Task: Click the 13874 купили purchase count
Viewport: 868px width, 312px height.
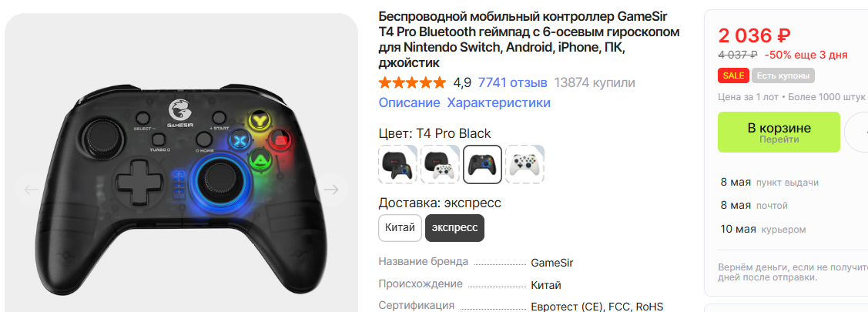Action: coord(595,83)
